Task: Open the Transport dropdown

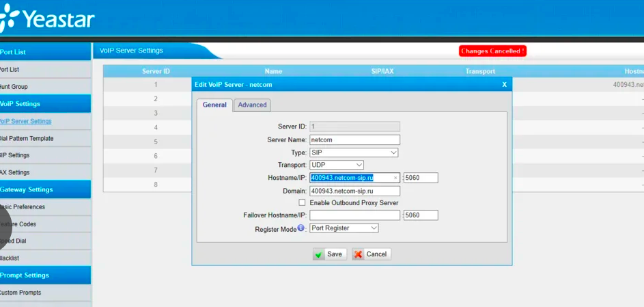Action: point(337,165)
